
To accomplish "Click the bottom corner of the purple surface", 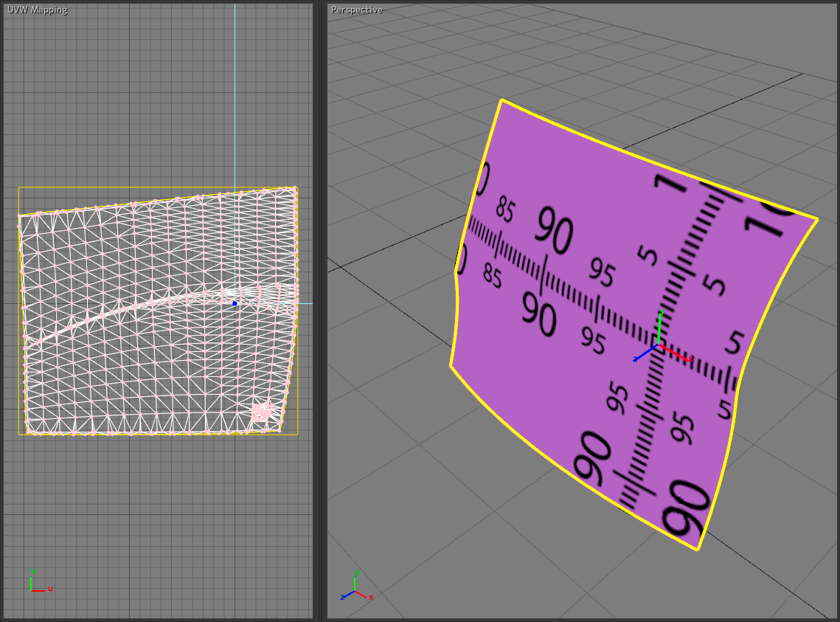I will pos(697,549).
